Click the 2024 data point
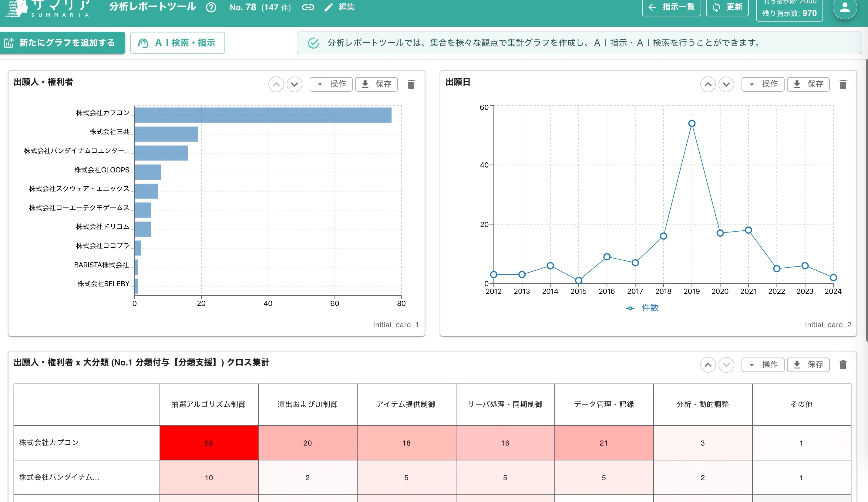This screenshot has height=502, width=868. point(833,277)
